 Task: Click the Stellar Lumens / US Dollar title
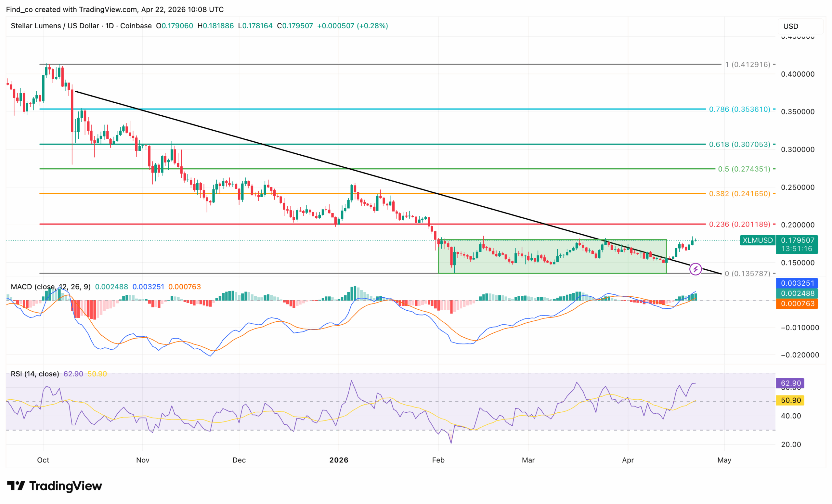55,26
